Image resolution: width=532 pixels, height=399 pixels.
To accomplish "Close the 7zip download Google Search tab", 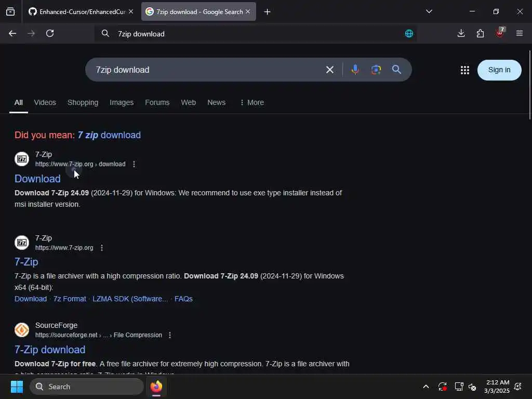I will [x=248, y=11].
